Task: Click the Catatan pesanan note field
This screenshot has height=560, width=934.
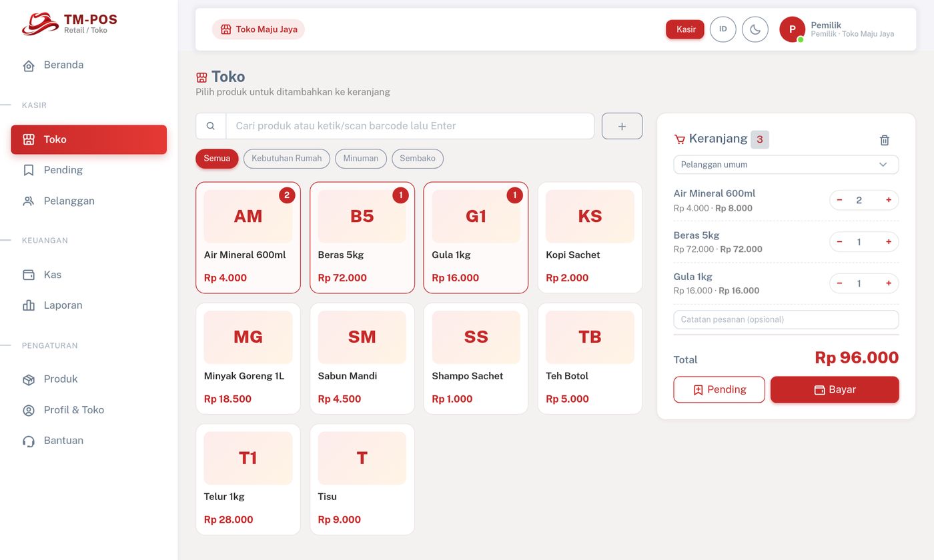Action: tap(786, 319)
